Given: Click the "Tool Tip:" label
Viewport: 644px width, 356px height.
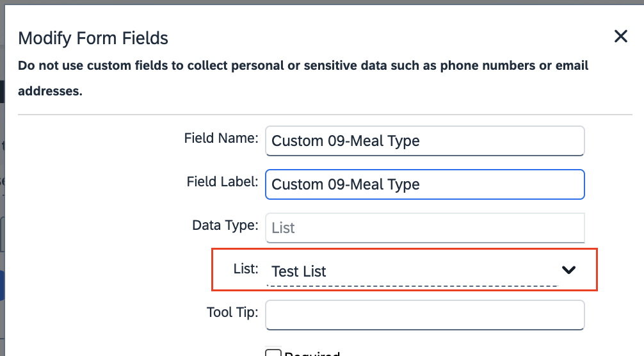Looking at the screenshot, I should click(x=232, y=312).
